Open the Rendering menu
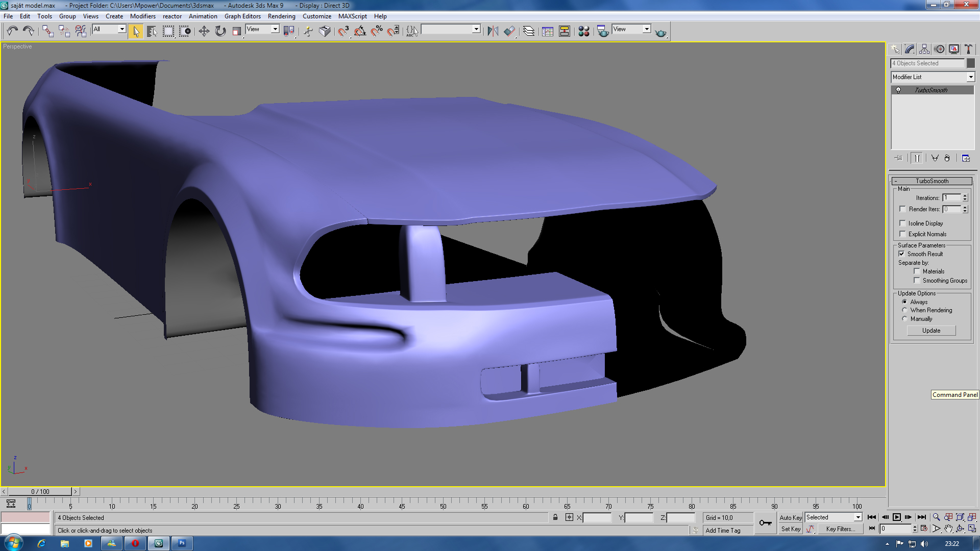The image size is (980, 551). click(x=281, y=16)
